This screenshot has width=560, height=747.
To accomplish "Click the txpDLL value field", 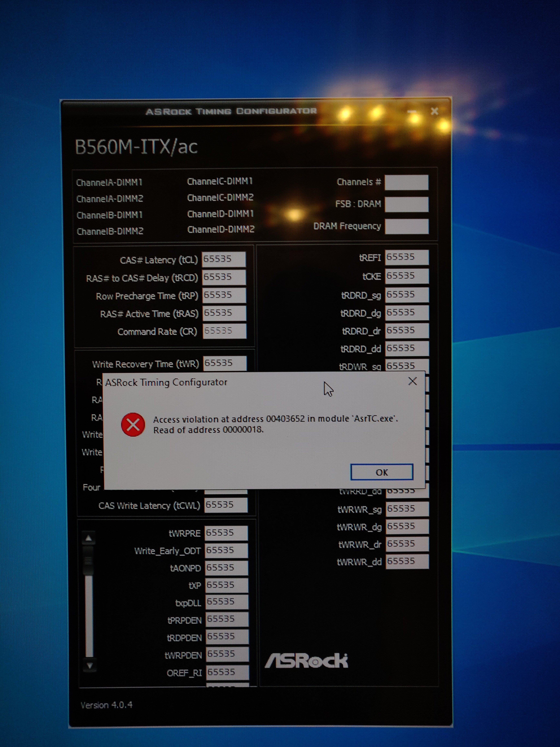I will pyautogui.click(x=227, y=602).
